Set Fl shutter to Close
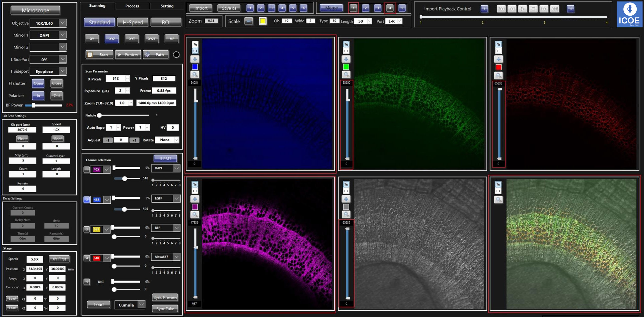 pyautogui.click(x=57, y=83)
